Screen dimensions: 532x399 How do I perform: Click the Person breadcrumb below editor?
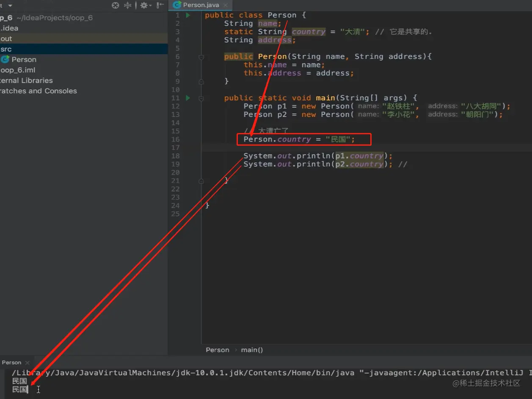point(217,350)
